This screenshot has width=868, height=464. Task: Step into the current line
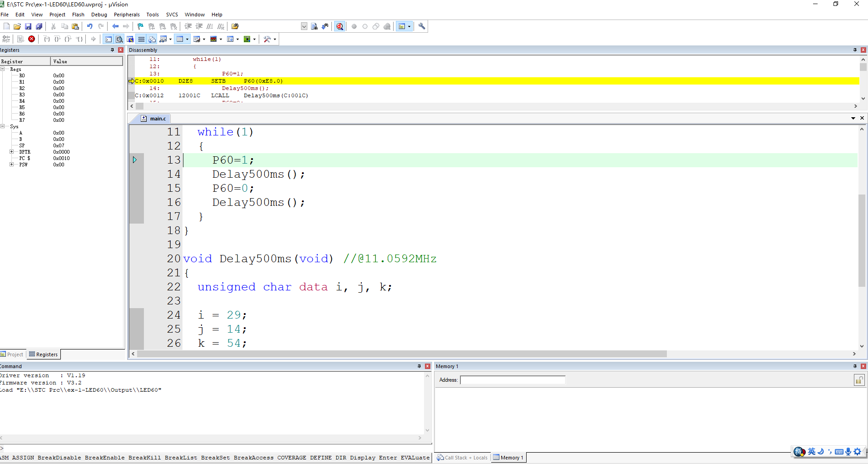click(47, 39)
